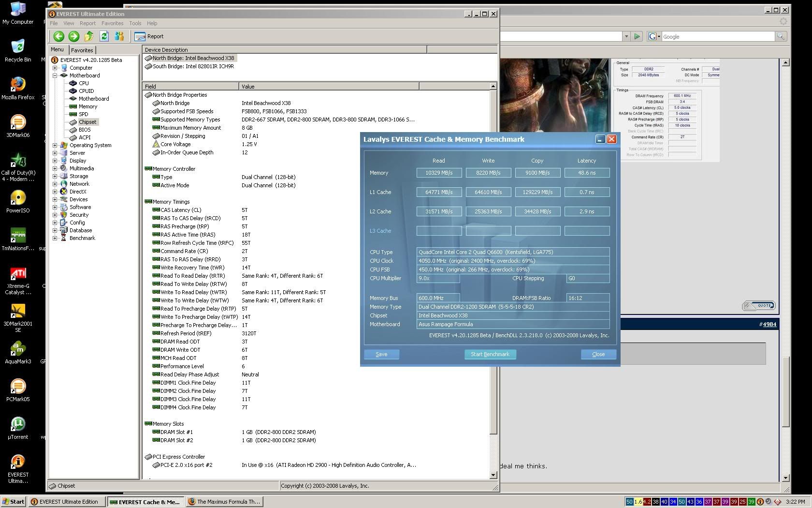Open the Report toolbar button
The image size is (812, 508).
point(149,36)
